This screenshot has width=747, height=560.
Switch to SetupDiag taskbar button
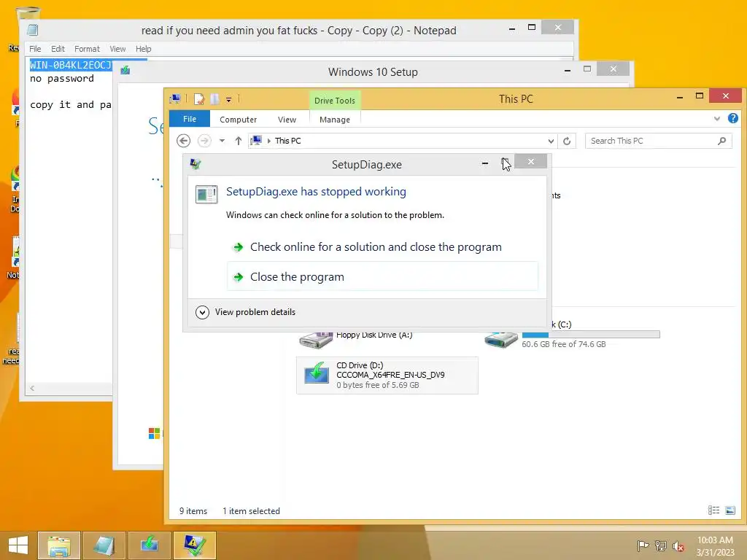(195, 545)
